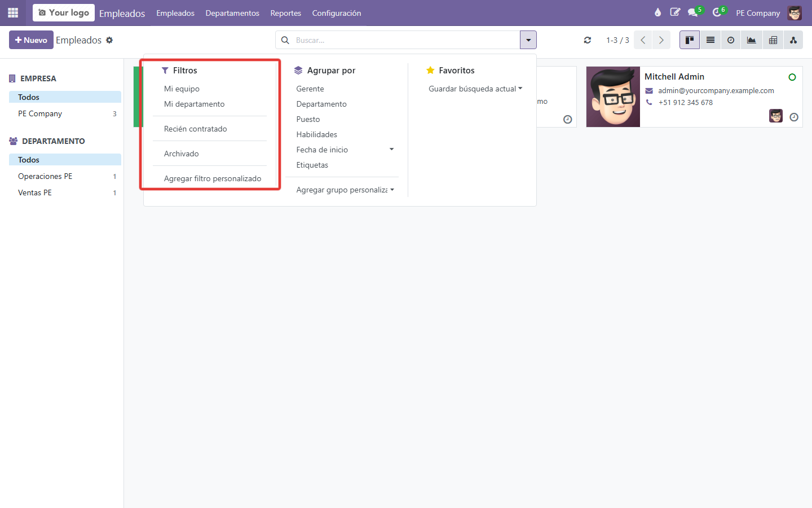
Task: Open the droplet debug icon in top bar
Action: (x=657, y=12)
